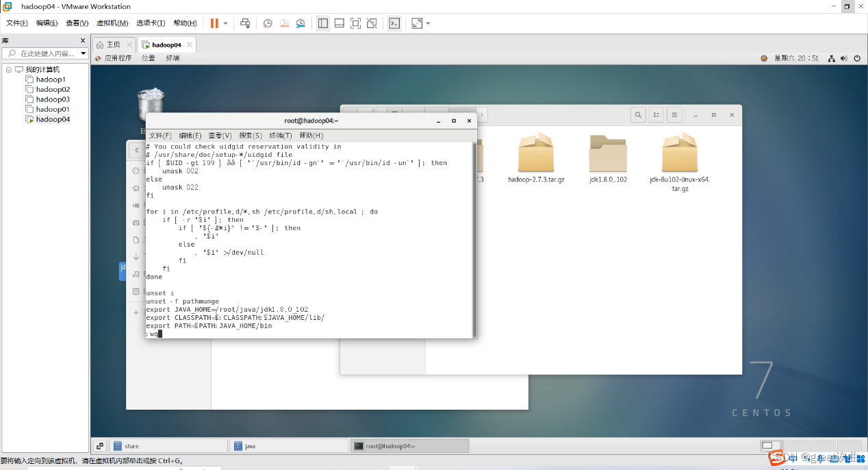The height and width of the screenshot is (470, 868).
Task: Open VMware 帮助(H) menu
Action: [186, 23]
